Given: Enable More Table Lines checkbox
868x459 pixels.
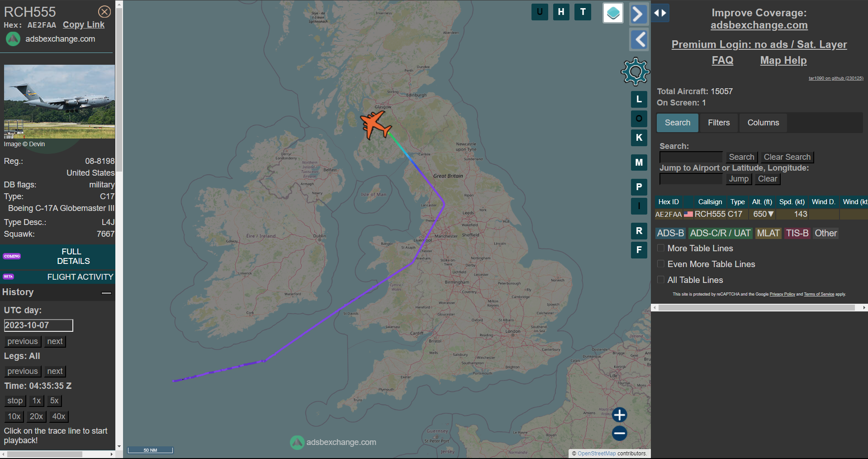Looking at the screenshot, I should [661, 248].
